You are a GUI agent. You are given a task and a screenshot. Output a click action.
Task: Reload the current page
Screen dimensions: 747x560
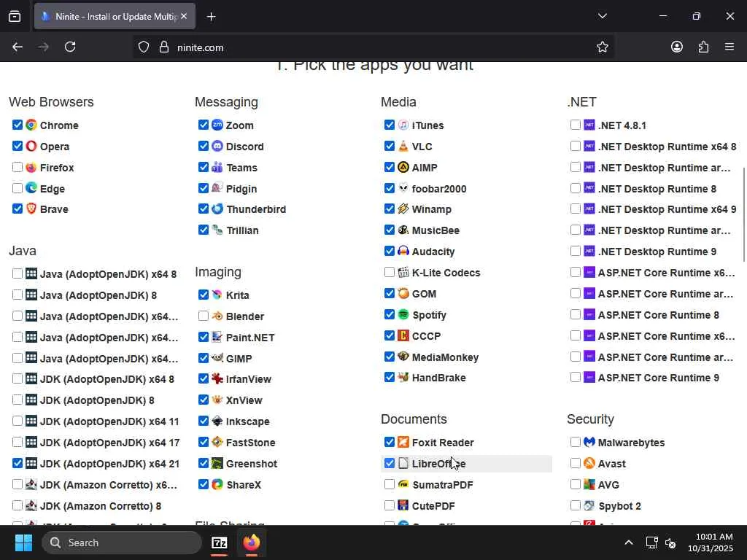70,47
